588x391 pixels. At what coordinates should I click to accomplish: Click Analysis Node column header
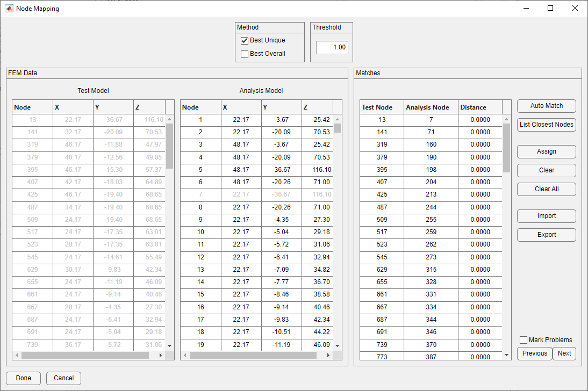(x=431, y=107)
